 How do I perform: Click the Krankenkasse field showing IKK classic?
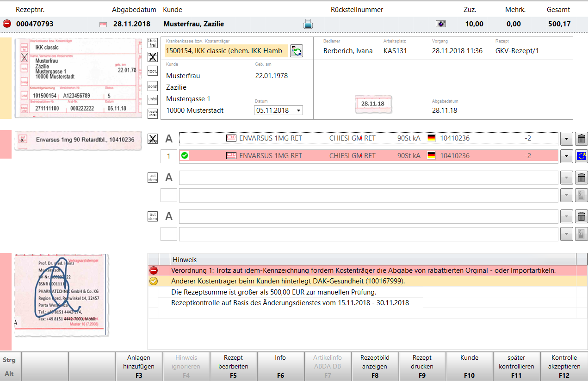point(226,51)
